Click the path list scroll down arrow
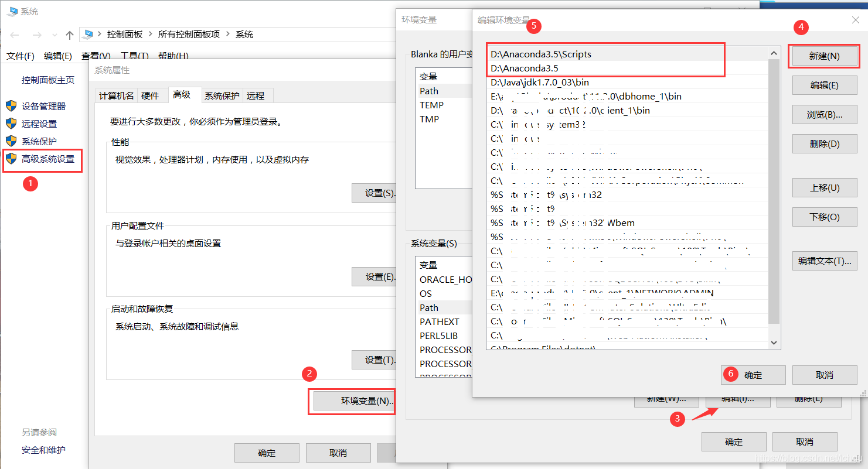Image resolution: width=868 pixels, height=469 pixels. click(x=774, y=343)
